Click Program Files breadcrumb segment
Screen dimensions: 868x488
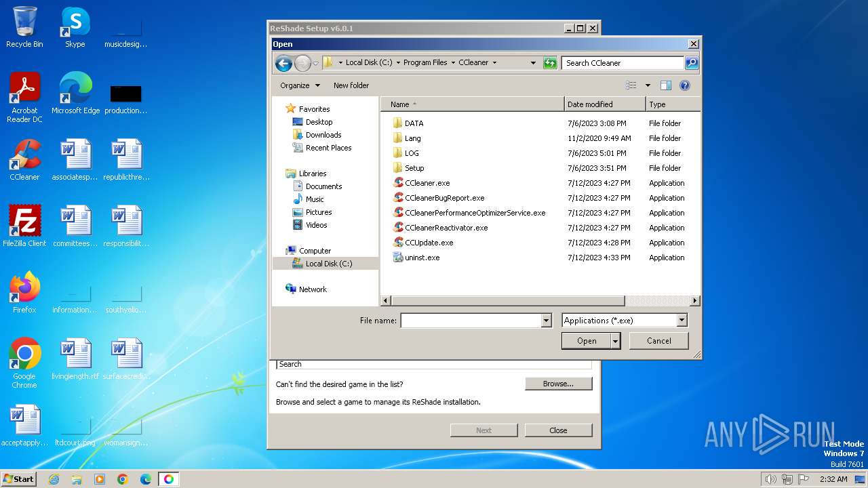pyautogui.click(x=425, y=62)
